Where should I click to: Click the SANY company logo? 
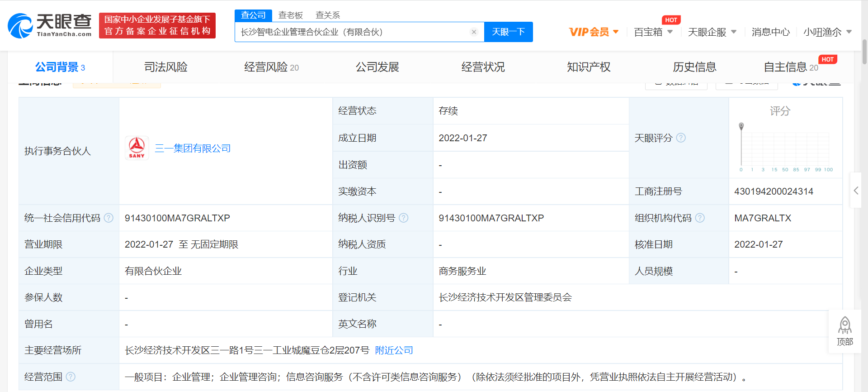coord(137,148)
